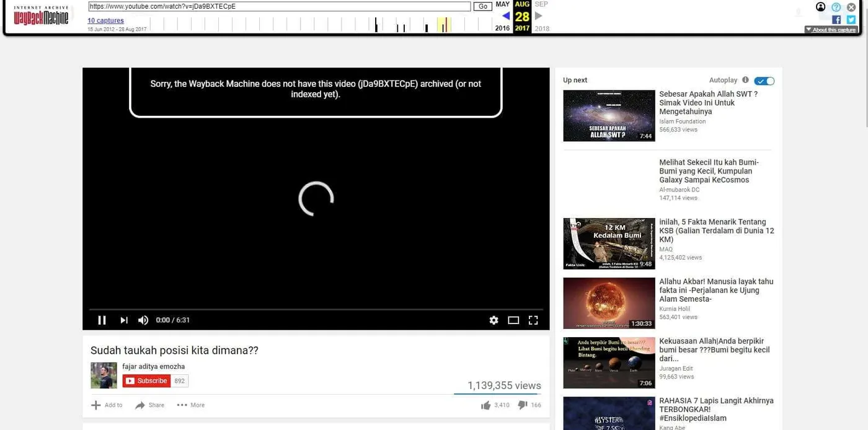This screenshot has width=868, height=430.
Task: Open the 12 KM Kedalam Bumi thumbnail
Action: pyautogui.click(x=609, y=244)
